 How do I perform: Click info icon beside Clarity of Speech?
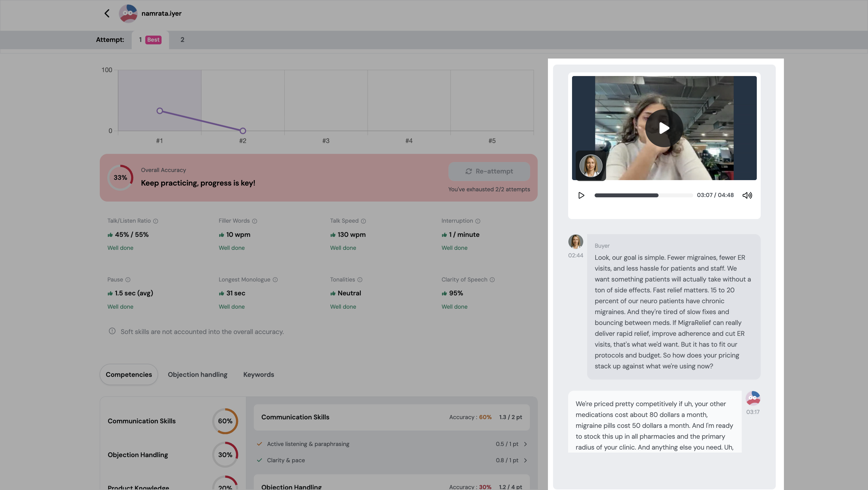tap(492, 280)
